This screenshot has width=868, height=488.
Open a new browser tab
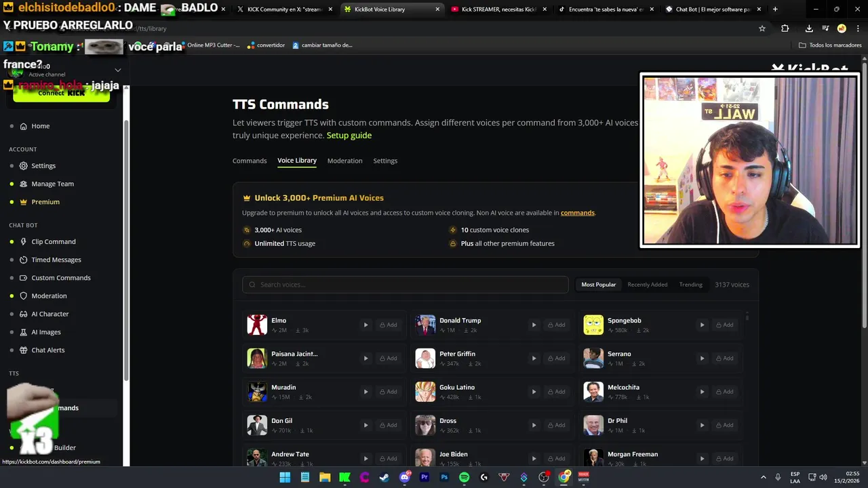tap(775, 9)
